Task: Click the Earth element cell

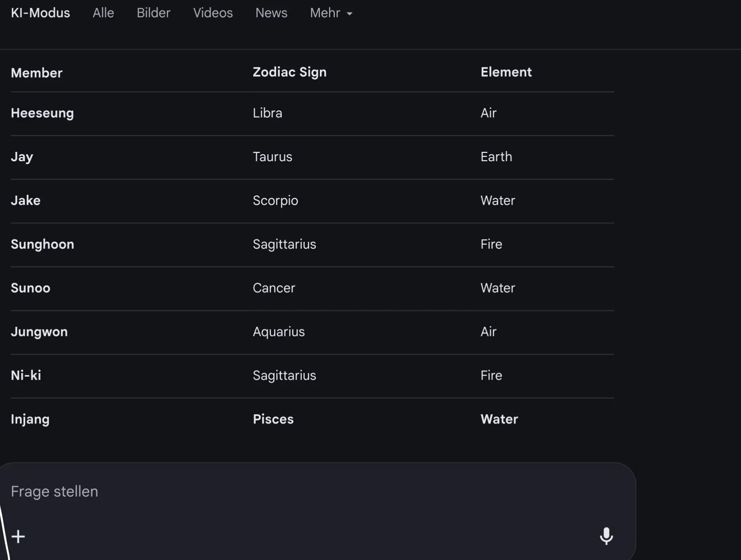Action: click(x=496, y=157)
